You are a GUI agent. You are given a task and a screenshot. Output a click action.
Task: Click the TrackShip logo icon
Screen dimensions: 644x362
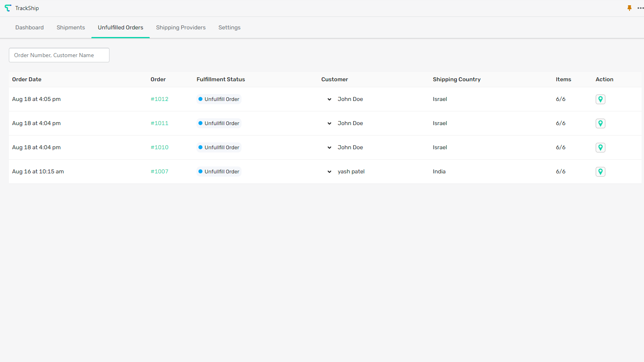(x=8, y=8)
